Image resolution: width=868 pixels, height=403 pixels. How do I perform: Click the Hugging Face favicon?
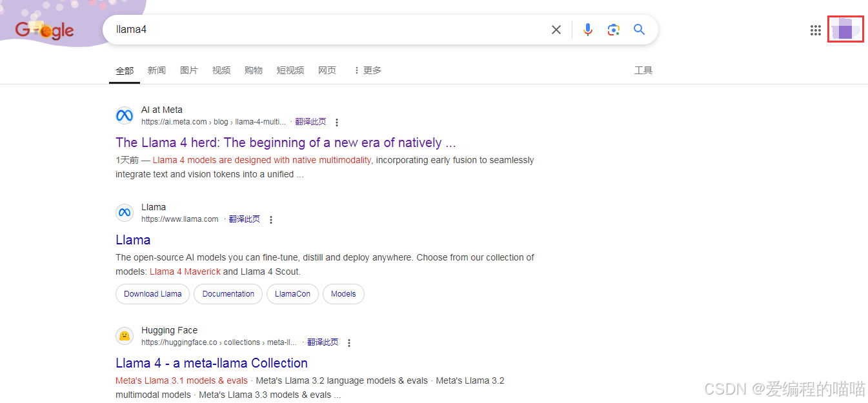click(x=125, y=336)
